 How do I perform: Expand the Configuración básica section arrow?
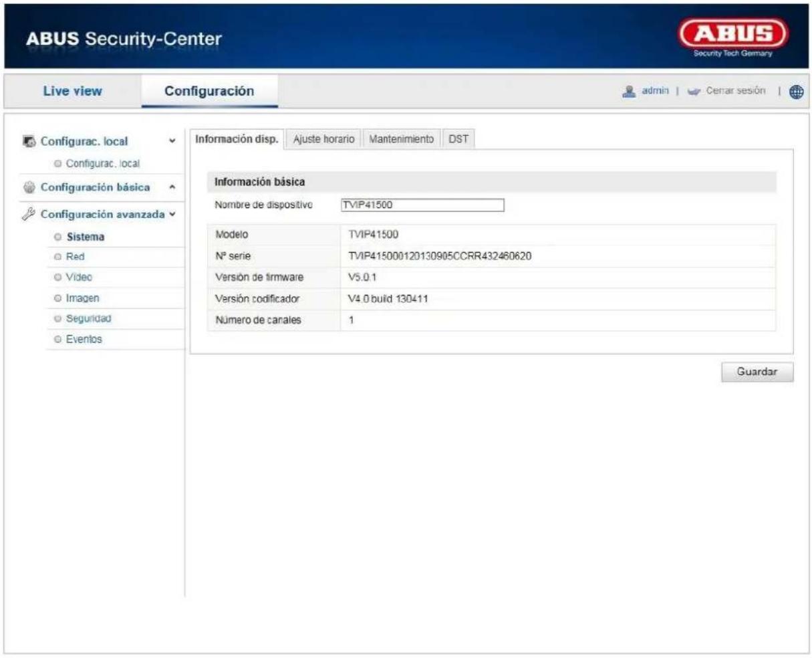(172, 188)
